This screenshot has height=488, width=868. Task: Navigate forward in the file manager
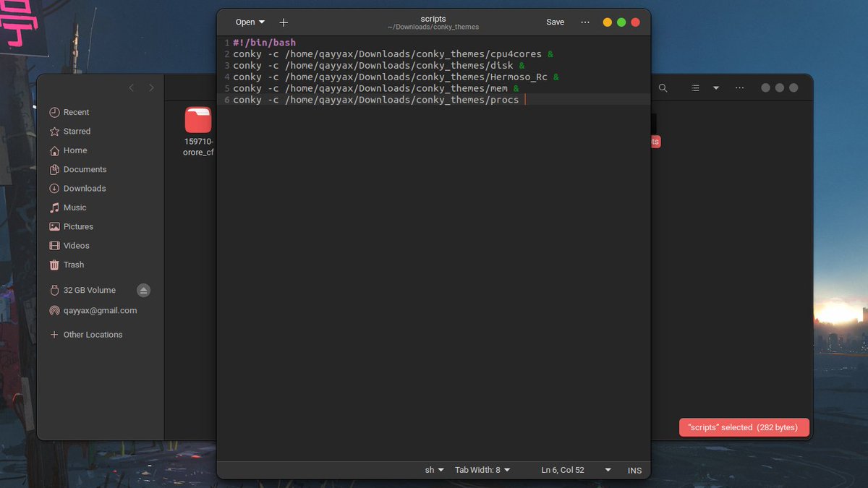(x=151, y=87)
